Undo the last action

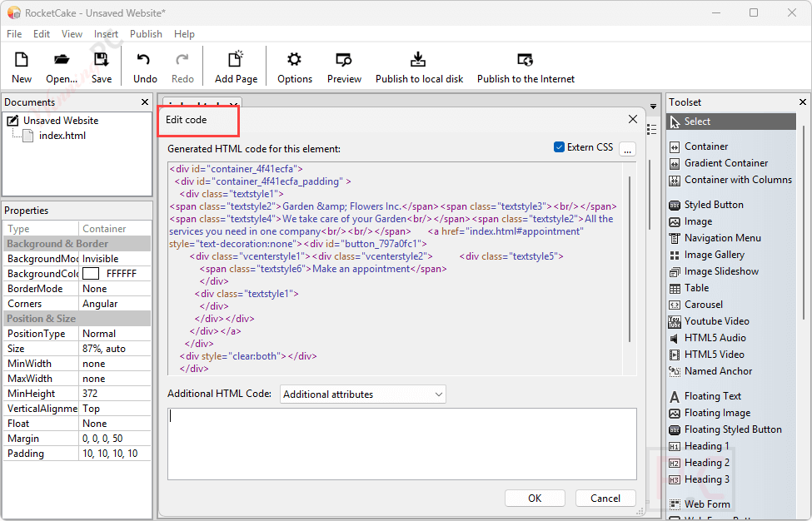pos(144,67)
